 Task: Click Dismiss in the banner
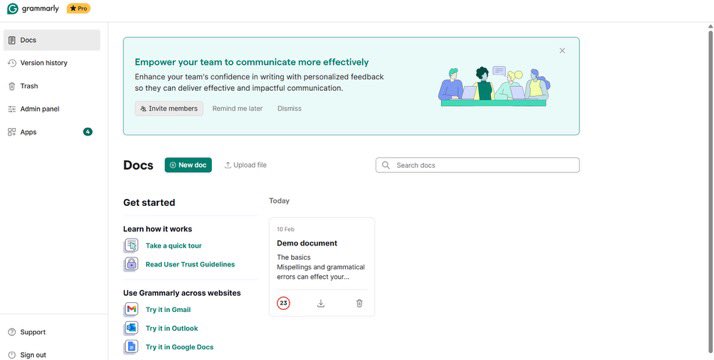[289, 108]
